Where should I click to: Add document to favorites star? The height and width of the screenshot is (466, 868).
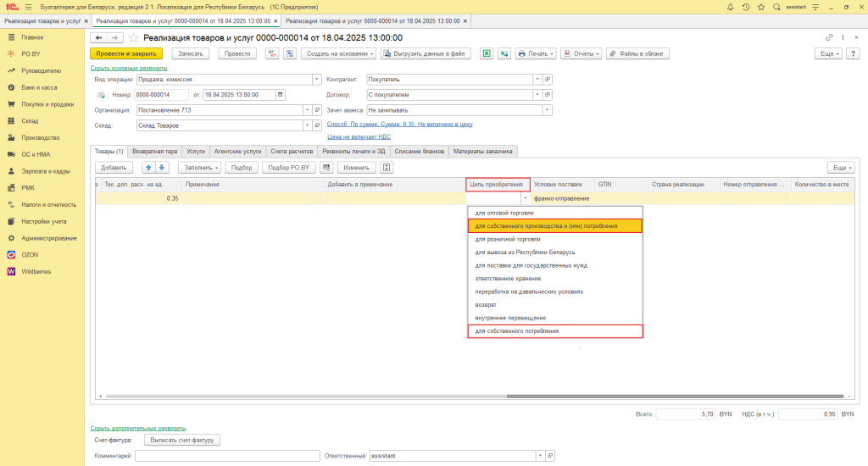[x=133, y=37]
